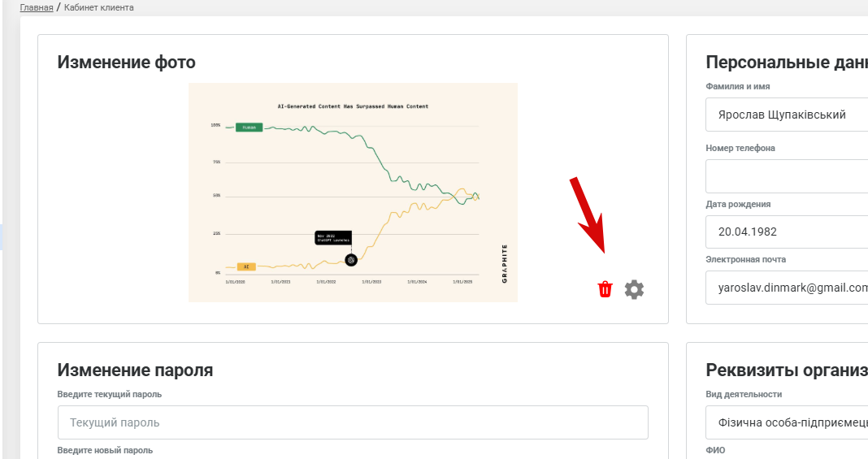The height and width of the screenshot is (459, 868).
Task: Focus the Текущий пароль input field
Action: 353,422
